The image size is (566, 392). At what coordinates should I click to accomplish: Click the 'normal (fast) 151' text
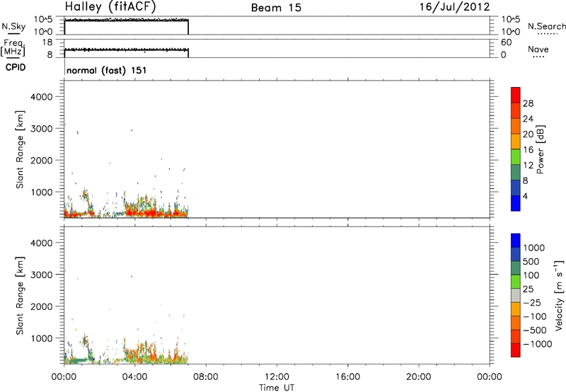click(x=107, y=70)
